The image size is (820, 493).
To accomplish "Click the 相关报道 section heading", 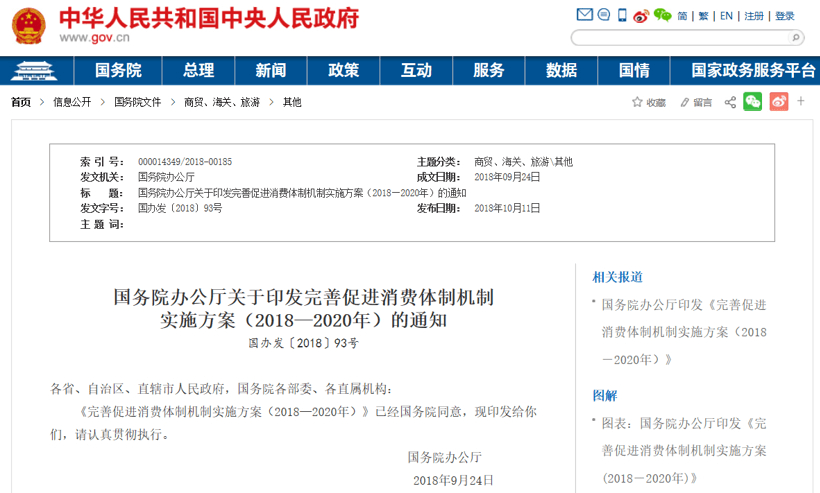I will (617, 277).
